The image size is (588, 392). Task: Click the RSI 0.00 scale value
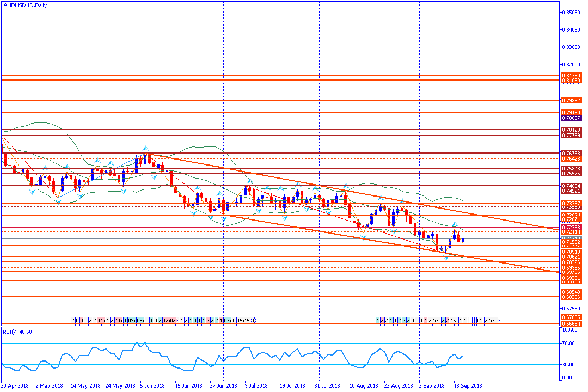567,378
